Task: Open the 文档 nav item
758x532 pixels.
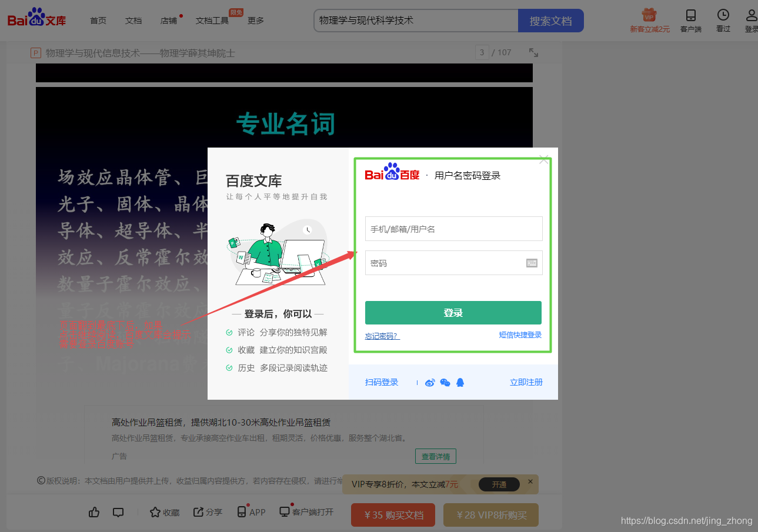Action: 133,21
